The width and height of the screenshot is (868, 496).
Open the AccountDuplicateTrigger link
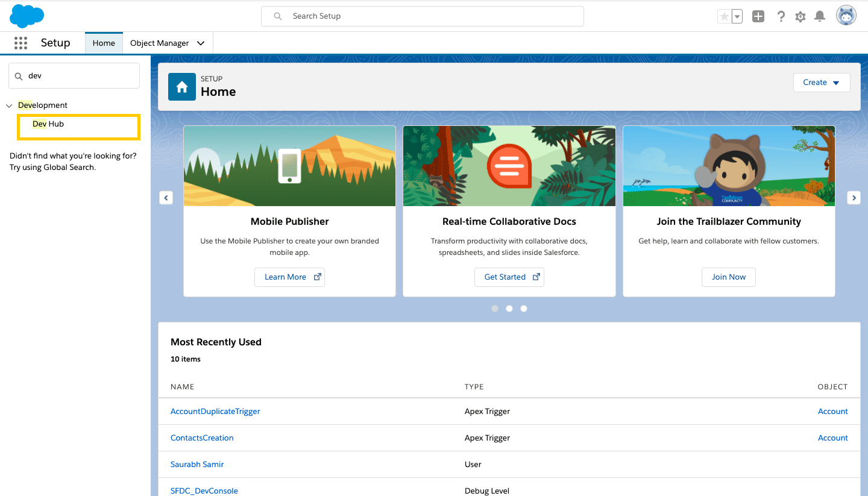click(215, 411)
